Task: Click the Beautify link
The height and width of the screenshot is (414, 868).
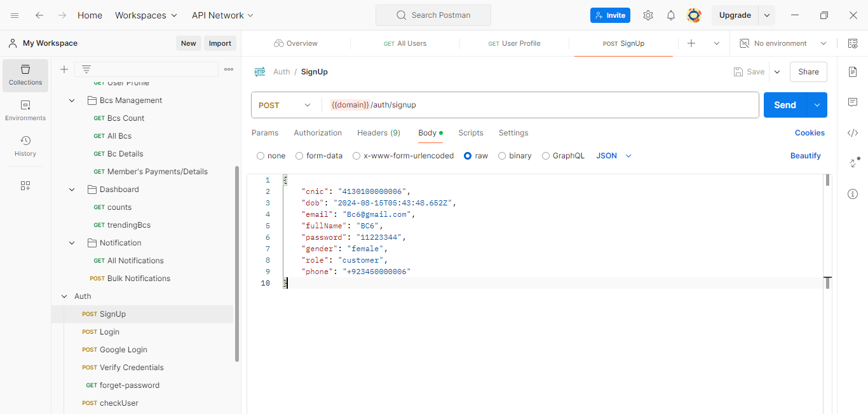Action: [x=805, y=156]
